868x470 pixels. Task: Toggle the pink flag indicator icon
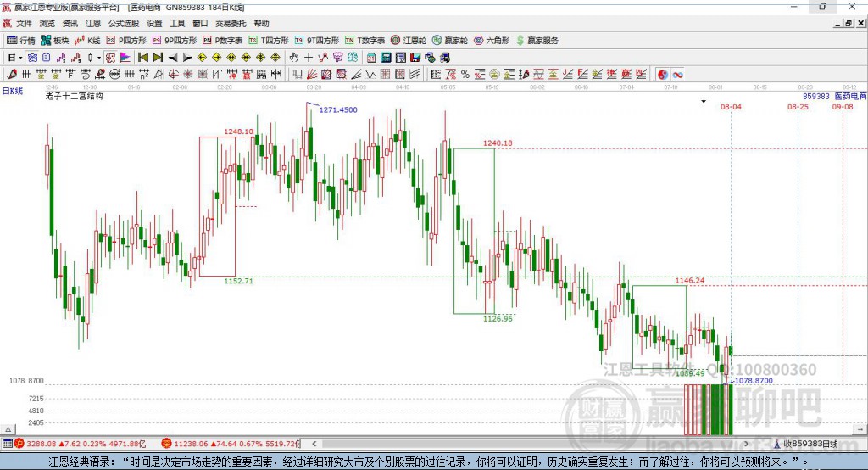[x=125, y=58]
